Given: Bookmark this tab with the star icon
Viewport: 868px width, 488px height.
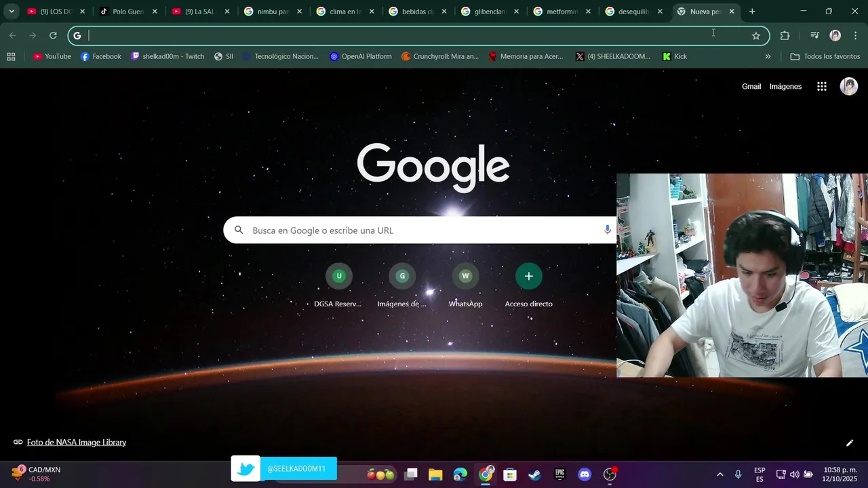Looking at the screenshot, I should (756, 36).
